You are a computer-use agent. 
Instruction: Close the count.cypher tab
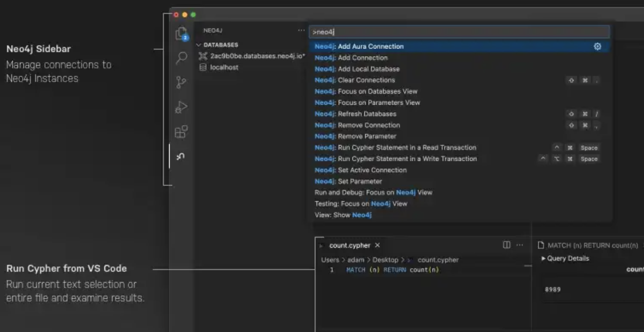377,245
